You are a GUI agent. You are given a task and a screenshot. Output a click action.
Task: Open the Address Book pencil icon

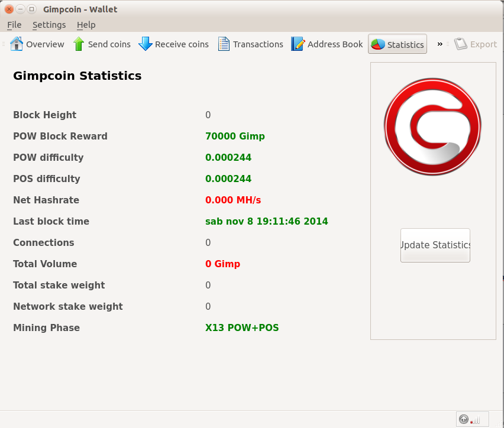(298, 44)
